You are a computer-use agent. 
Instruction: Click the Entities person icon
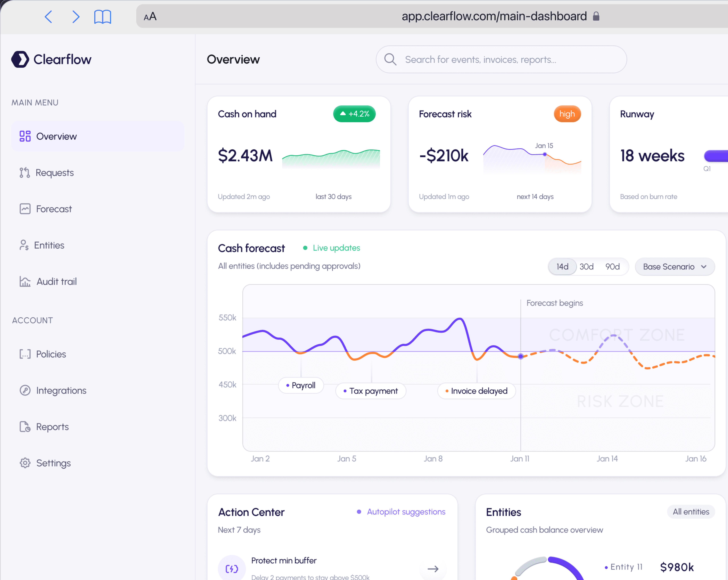tap(24, 245)
